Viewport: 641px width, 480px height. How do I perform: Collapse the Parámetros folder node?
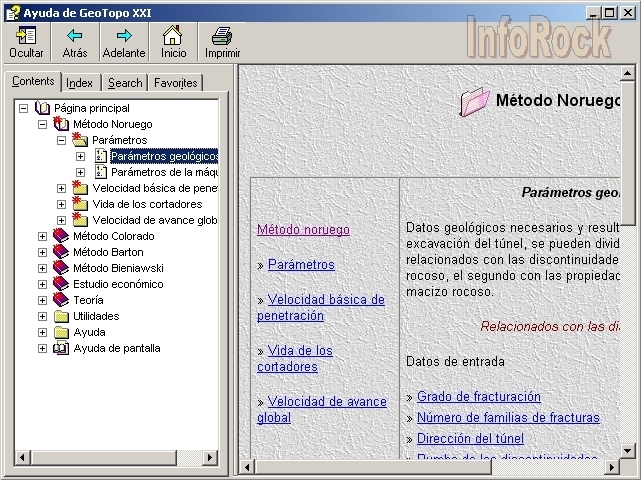(61, 140)
